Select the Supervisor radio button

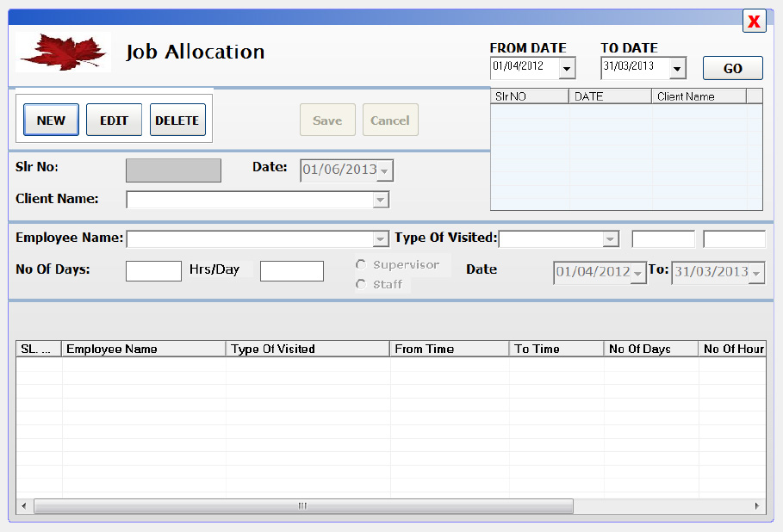(x=360, y=264)
